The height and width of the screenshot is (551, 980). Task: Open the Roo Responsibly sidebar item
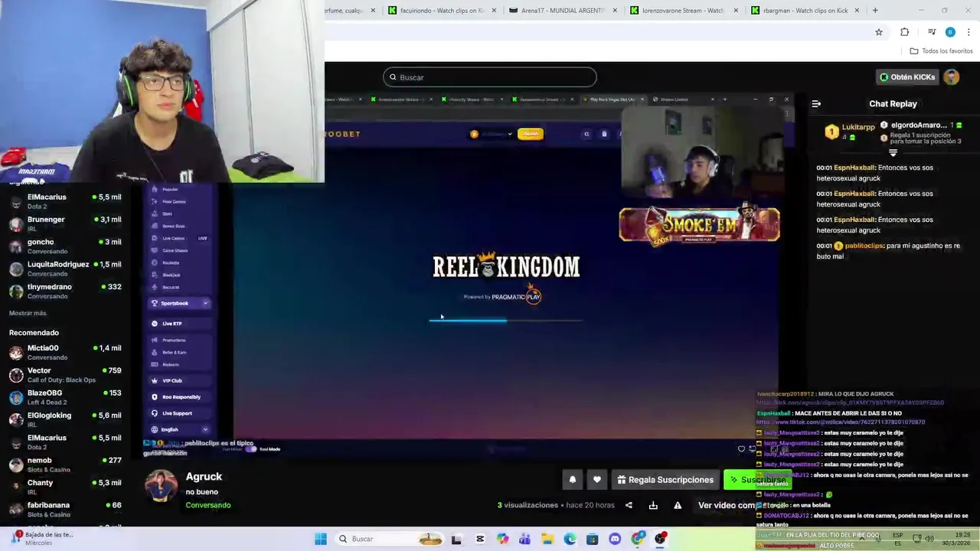181,397
